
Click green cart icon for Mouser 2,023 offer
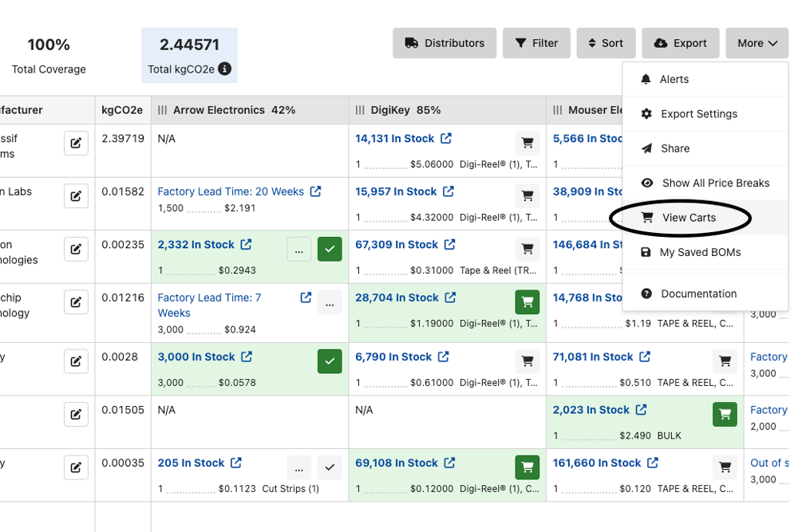click(725, 415)
